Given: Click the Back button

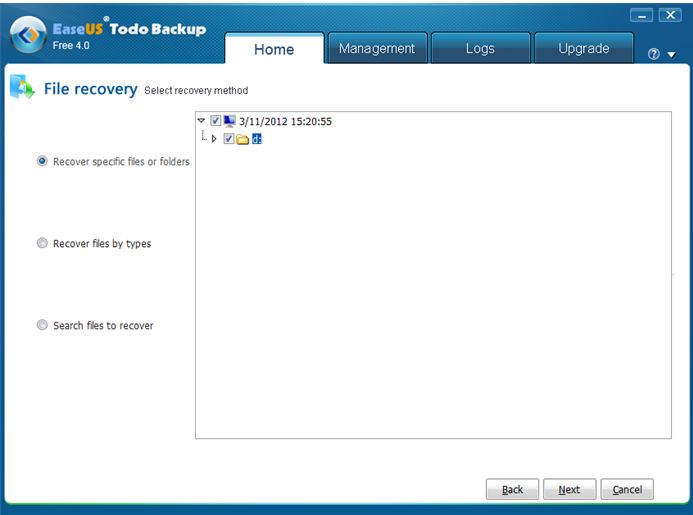Looking at the screenshot, I should point(512,489).
